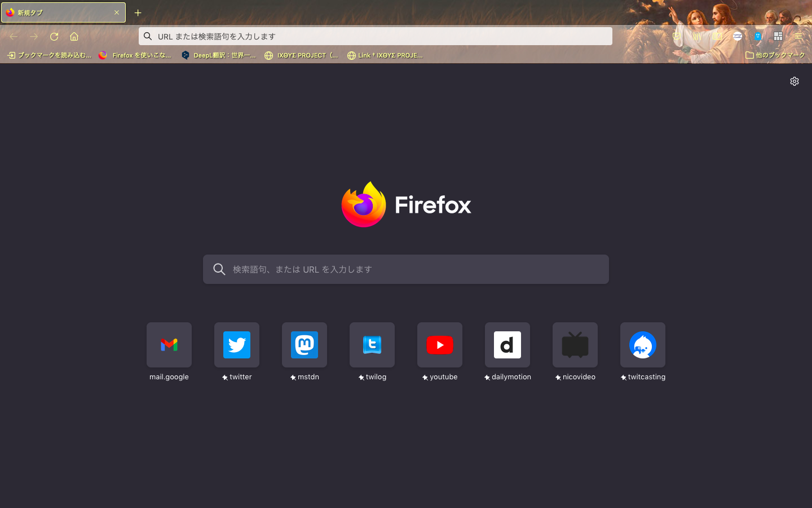Click the mstdn label under its tile

pyautogui.click(x=308, y=377)
